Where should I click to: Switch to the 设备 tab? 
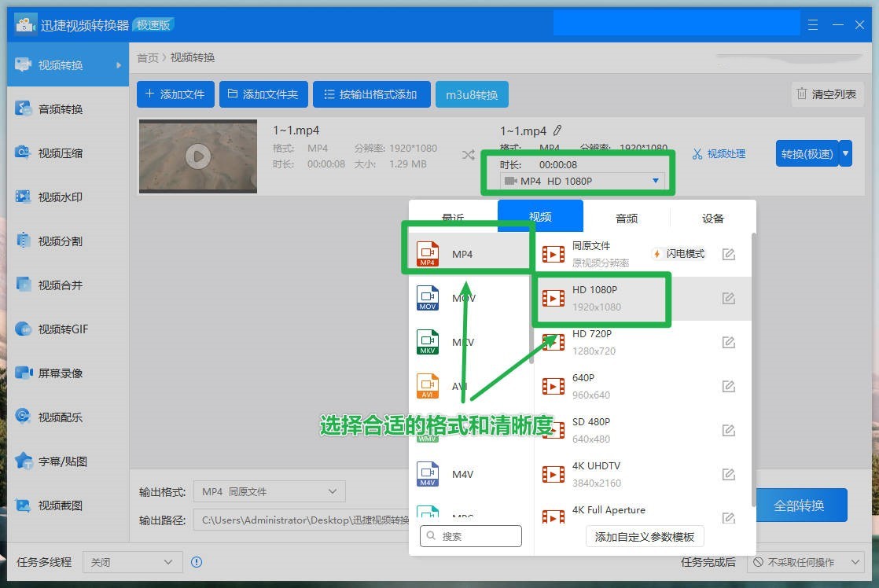click(712, 218)
